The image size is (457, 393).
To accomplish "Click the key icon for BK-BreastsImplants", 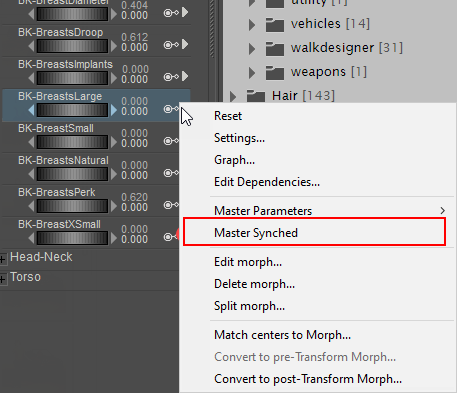I will click(171, 77).
